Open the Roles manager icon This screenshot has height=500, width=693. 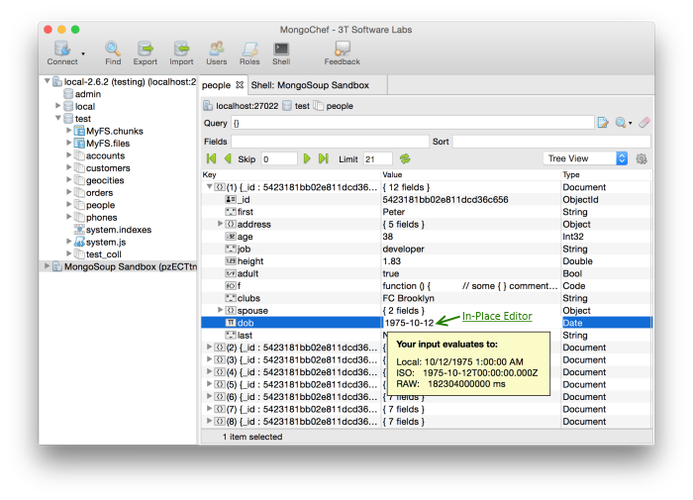(250, 53)
